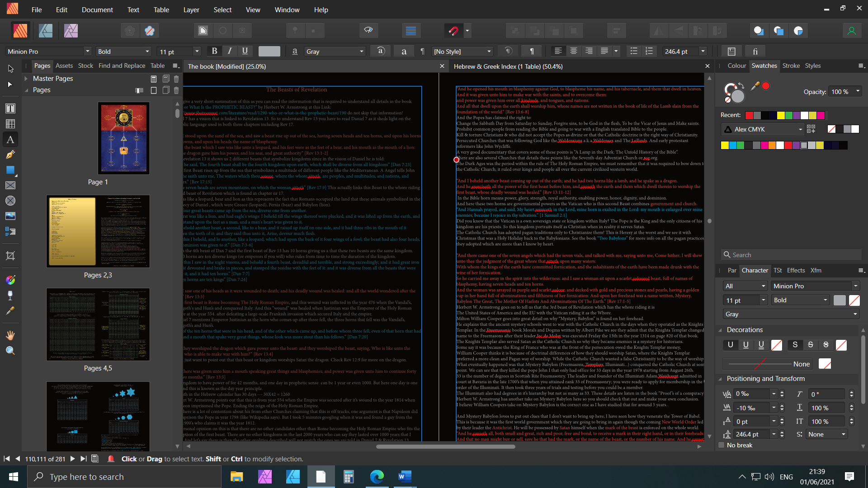Select the Artistic Text tool
This screenshot has height=488, width=868.
coord(10,140)
